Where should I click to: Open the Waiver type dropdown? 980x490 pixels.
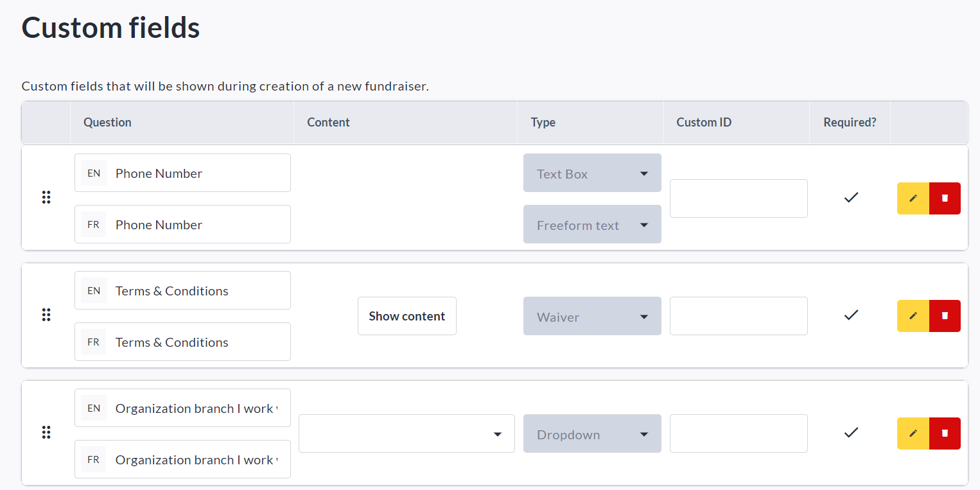click(591, 317)
